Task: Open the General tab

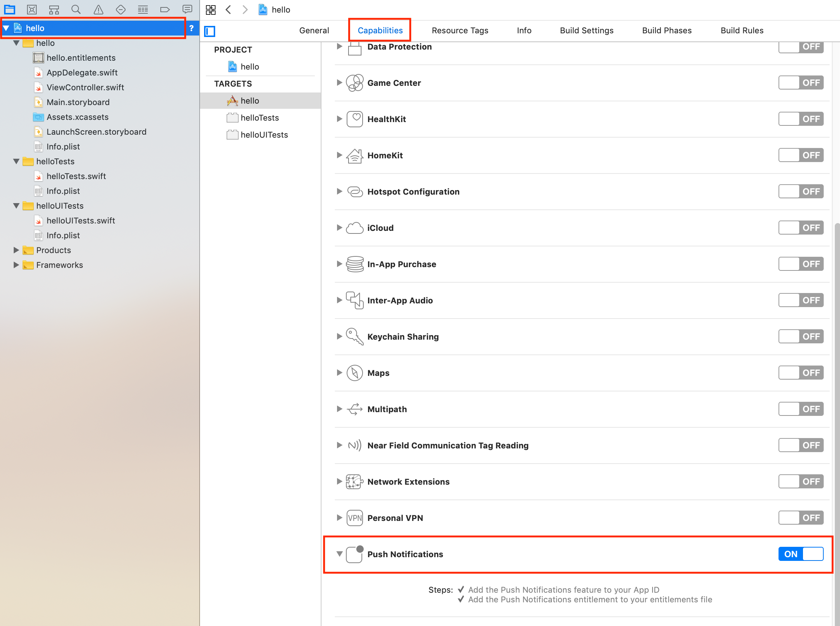Action: pyautogui.click(x=314, y=30)
